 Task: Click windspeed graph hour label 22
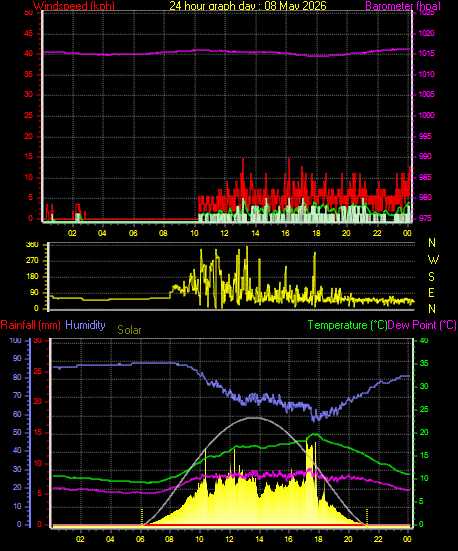377,233
